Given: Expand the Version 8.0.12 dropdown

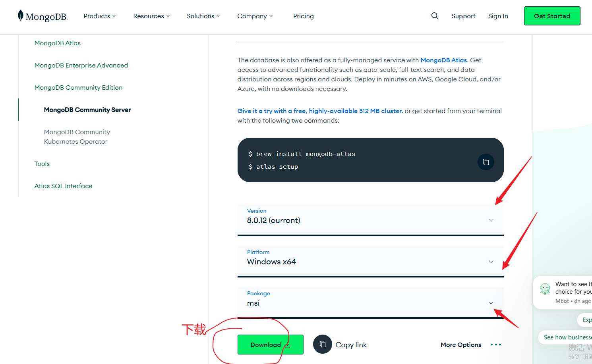Looking at the screenshot, I should point(371,220).
